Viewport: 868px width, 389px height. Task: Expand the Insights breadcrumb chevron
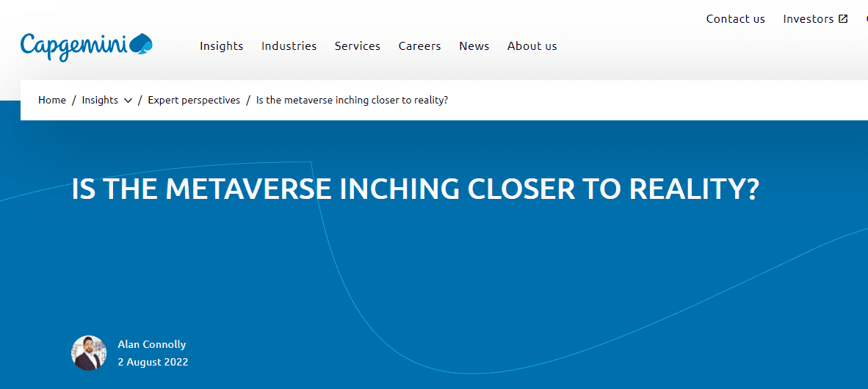[128, 101]
